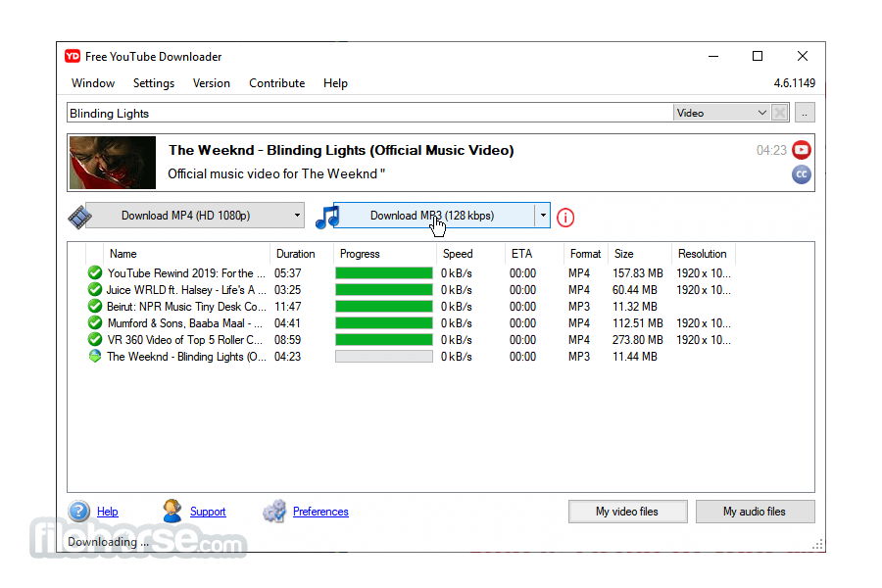Click duration value 11:47
Viewport: 882px width, 588px height.
coord(287,307)
